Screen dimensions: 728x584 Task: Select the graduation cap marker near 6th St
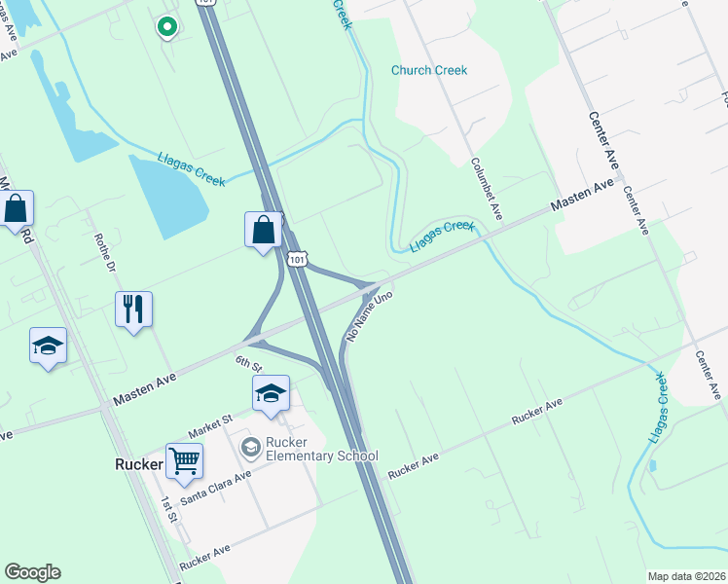[x=272, y=395]
